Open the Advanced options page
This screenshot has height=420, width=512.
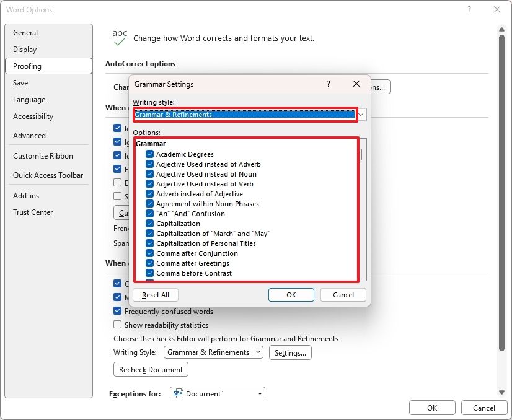[x=29, y=135]
